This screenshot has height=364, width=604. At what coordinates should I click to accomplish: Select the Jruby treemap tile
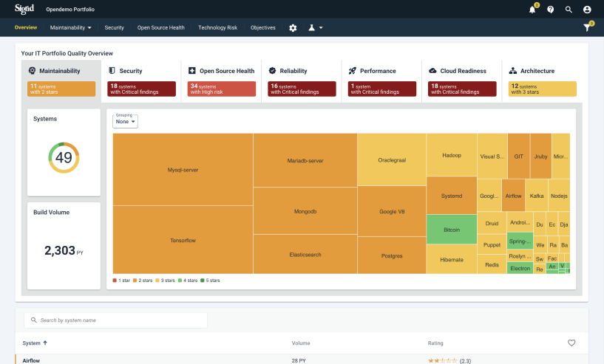541,156
